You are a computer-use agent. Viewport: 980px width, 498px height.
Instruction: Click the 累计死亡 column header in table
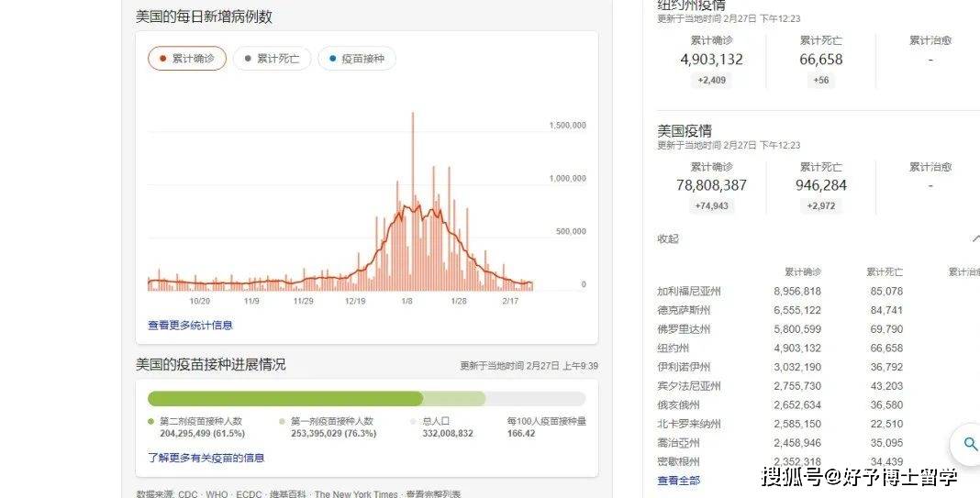pos(885,271)
